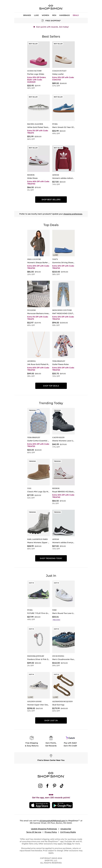Open the shopping preferences link
102x868 pixels.
pyautogui.click(x=73, y=214)
